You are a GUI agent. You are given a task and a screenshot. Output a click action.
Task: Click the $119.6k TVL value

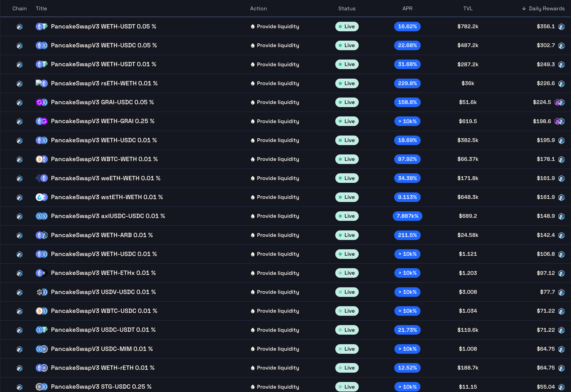pos(468,330)
